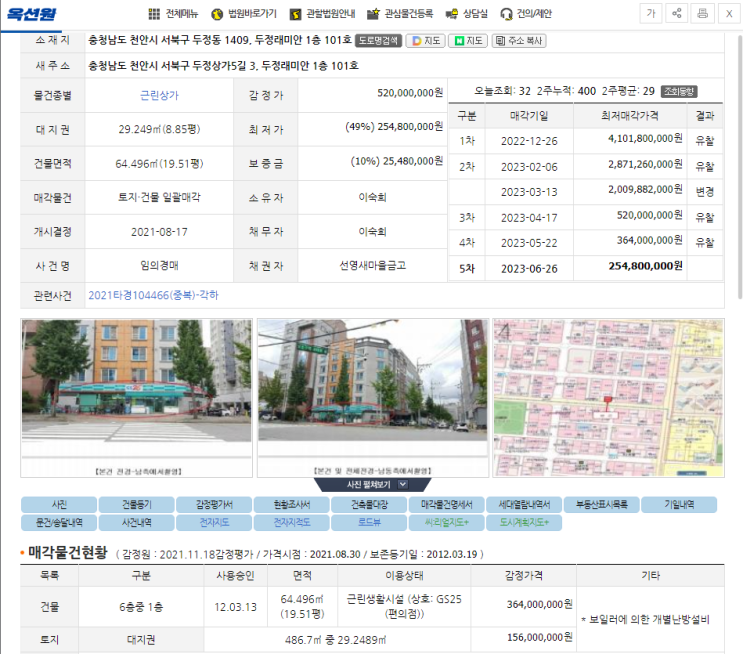This screenshot has height=654, width=743.
Task: Click the share icon in top right
Action: (677, 13)
